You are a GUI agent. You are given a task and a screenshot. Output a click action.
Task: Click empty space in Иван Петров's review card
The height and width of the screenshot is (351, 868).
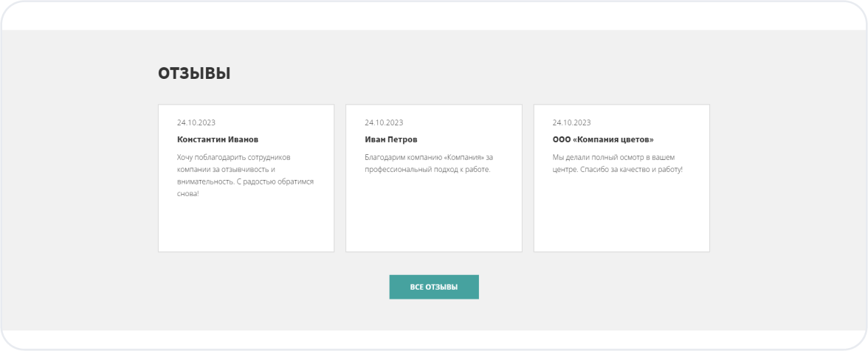pyautogui.click(x=433, y=221)
